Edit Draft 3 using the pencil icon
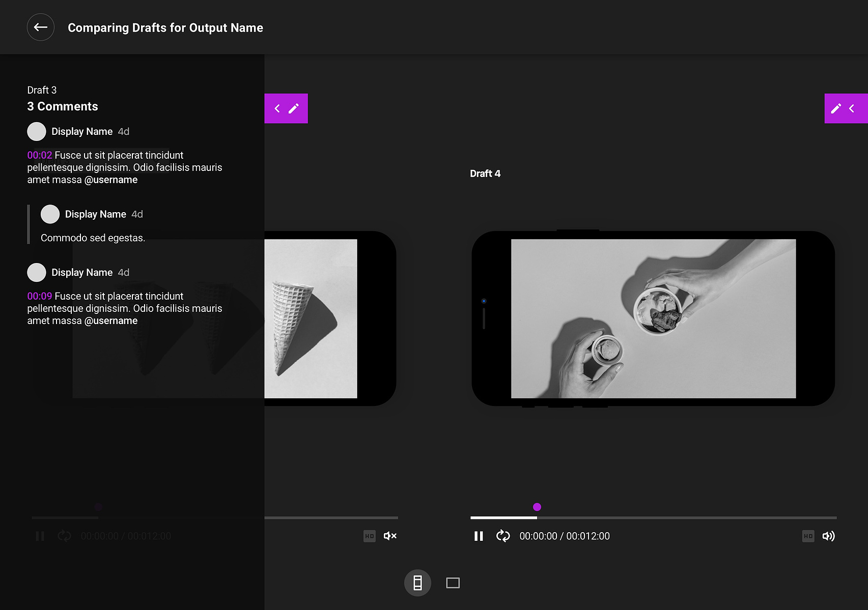868x610 pixels. [294, 108]
